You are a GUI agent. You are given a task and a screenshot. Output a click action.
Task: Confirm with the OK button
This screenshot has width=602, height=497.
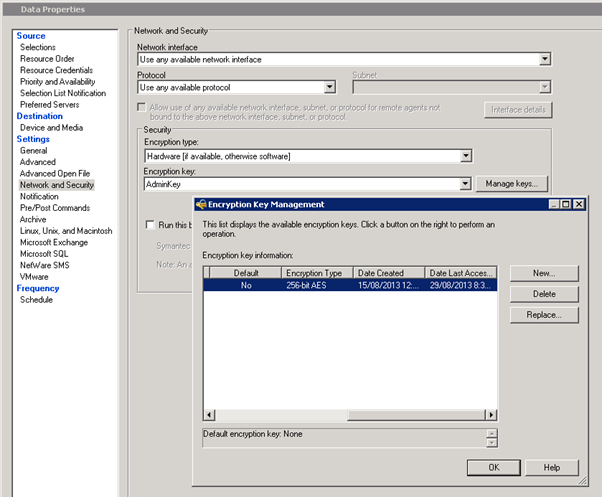tap(493, 467)
